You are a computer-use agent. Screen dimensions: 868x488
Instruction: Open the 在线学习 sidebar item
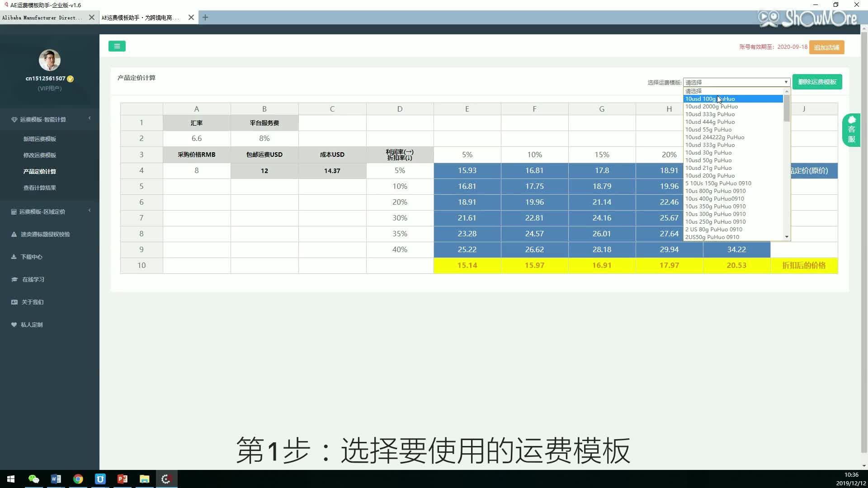[33, 279]
